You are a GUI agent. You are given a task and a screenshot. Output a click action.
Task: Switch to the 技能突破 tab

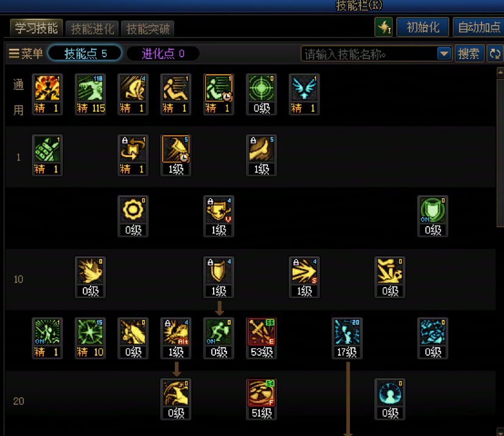[148, 29]
